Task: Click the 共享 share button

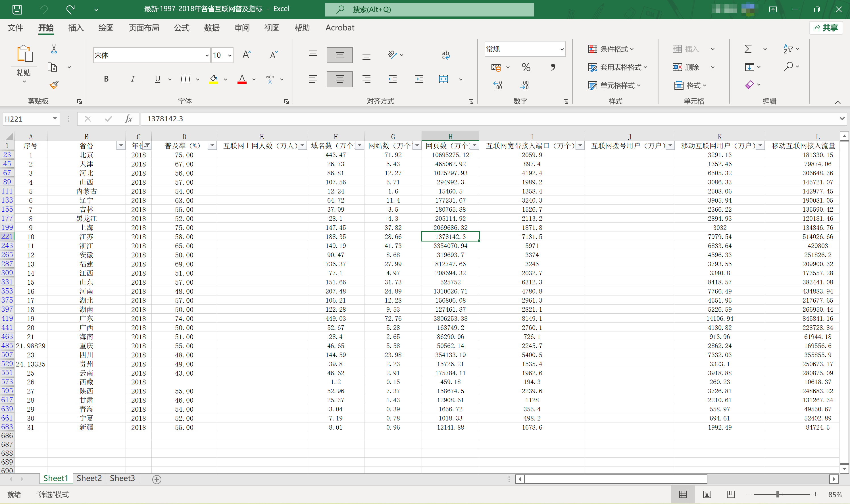Action: pyautogui.click(x=826, y=28)
